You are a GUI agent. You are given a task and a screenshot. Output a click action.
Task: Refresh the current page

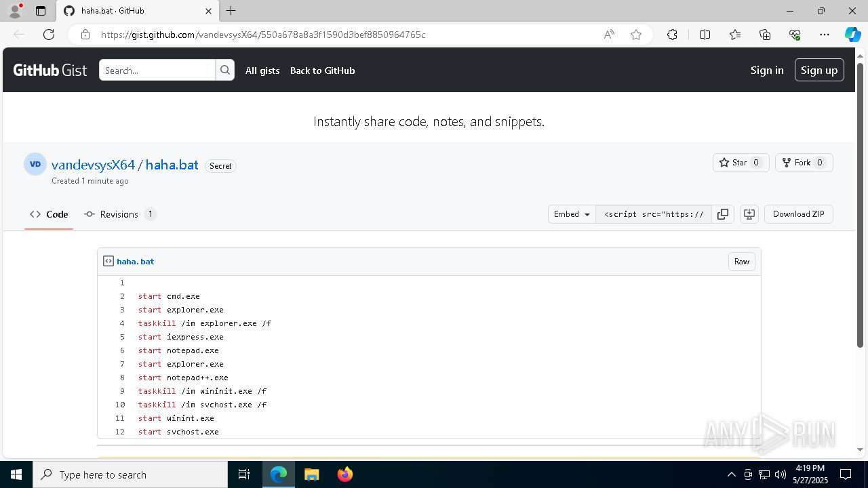(x=49, y=35)
